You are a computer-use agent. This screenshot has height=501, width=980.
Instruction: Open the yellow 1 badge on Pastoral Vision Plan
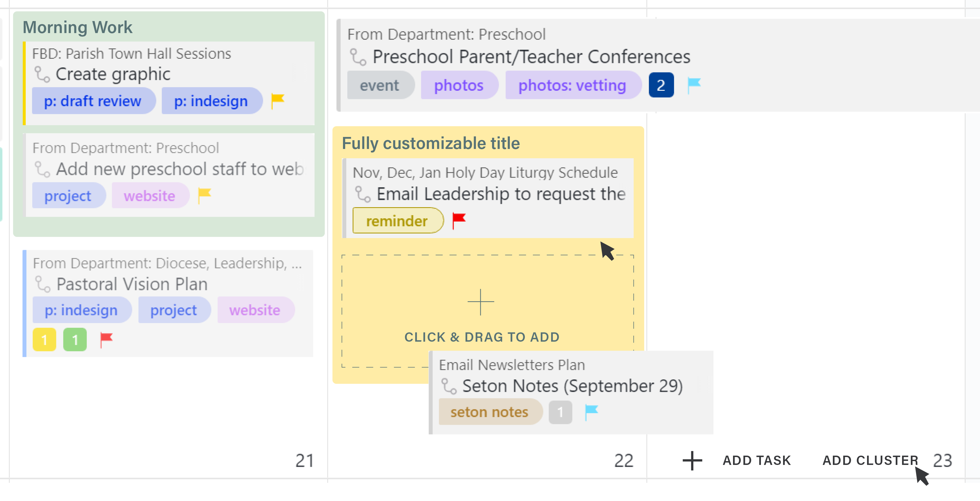44,339
